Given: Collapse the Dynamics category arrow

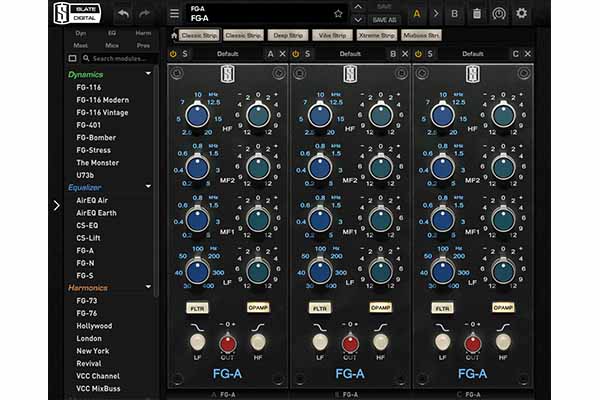Looking at the screenshot, I should click(x=148, y=73).
